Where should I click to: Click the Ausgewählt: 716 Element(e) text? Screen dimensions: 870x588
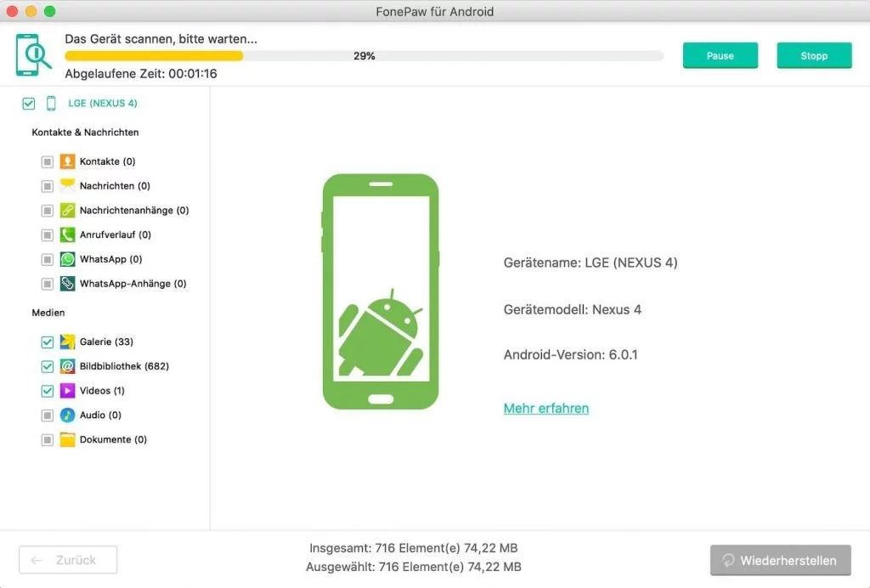tap(414, 567)
